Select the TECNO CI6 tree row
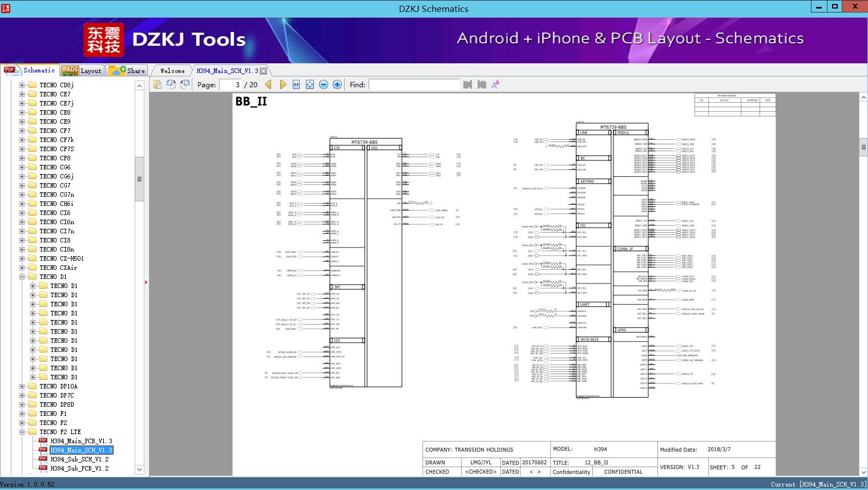The image size is (868, 490). pyautogui.click(x=55, y=213)
